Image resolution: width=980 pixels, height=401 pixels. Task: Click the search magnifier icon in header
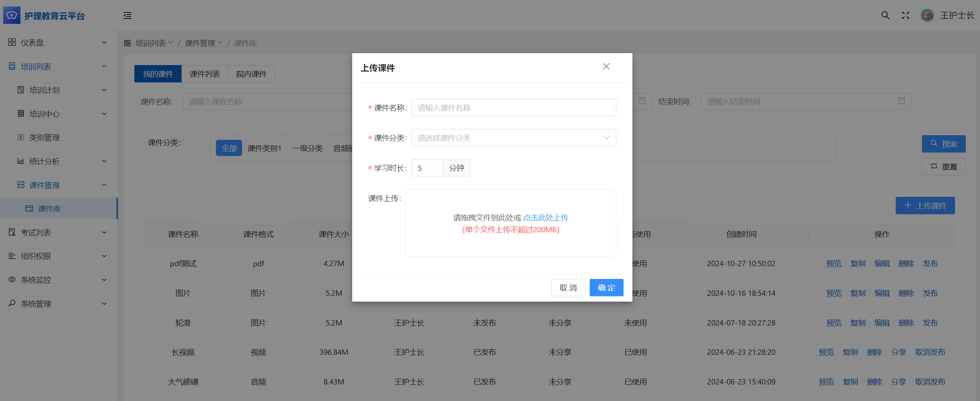coord(885,15)
